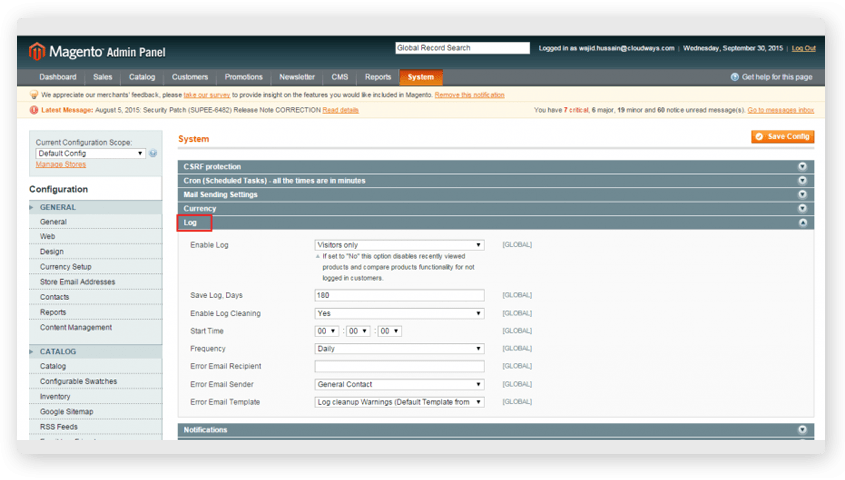Click the Save Config button
The image size is (845, 480).
[x=782, y=137]
